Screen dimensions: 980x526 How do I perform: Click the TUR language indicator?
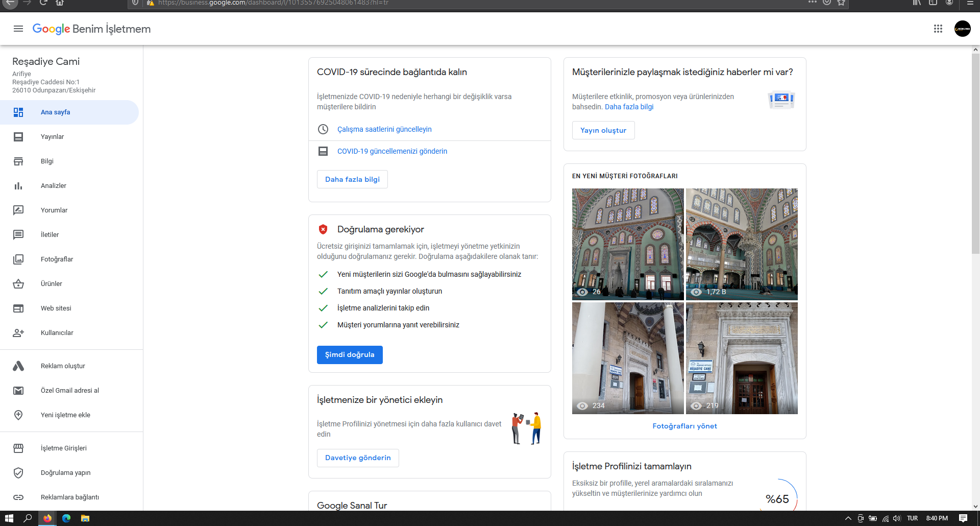[x=913, y=518]
